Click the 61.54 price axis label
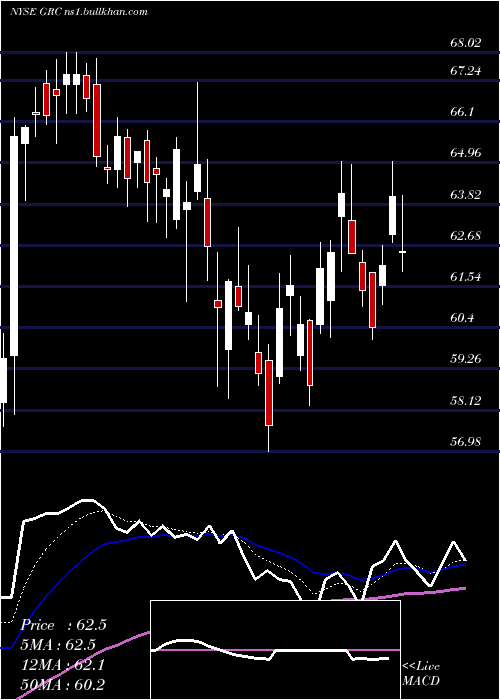Viewport: 500px width, 700px height. point(465,277)
